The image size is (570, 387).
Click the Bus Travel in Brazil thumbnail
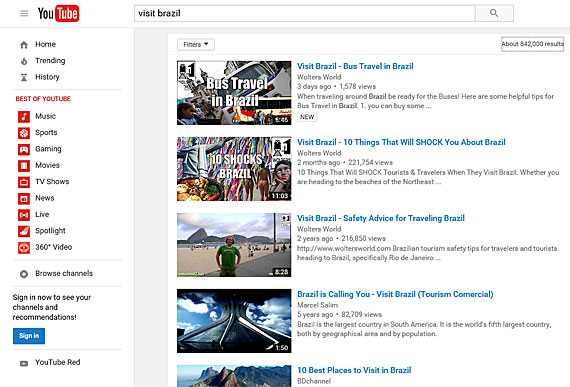[234, 93]
